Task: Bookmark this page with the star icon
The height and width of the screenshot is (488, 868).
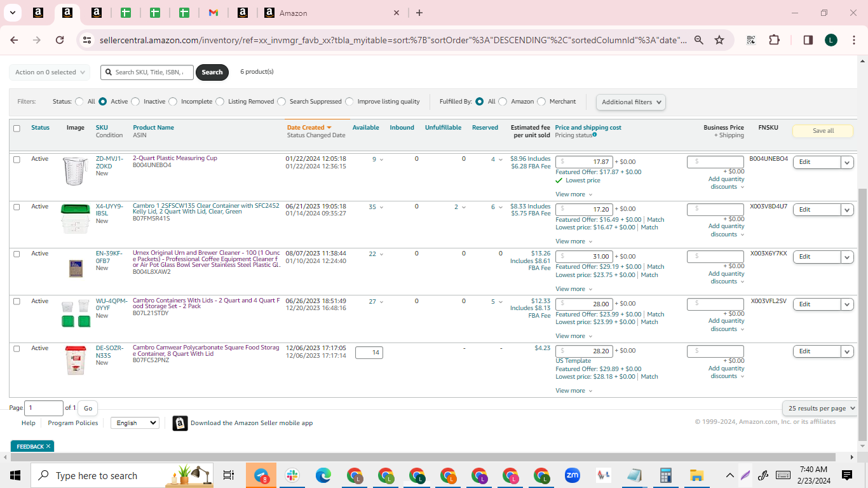Action: 719,40
